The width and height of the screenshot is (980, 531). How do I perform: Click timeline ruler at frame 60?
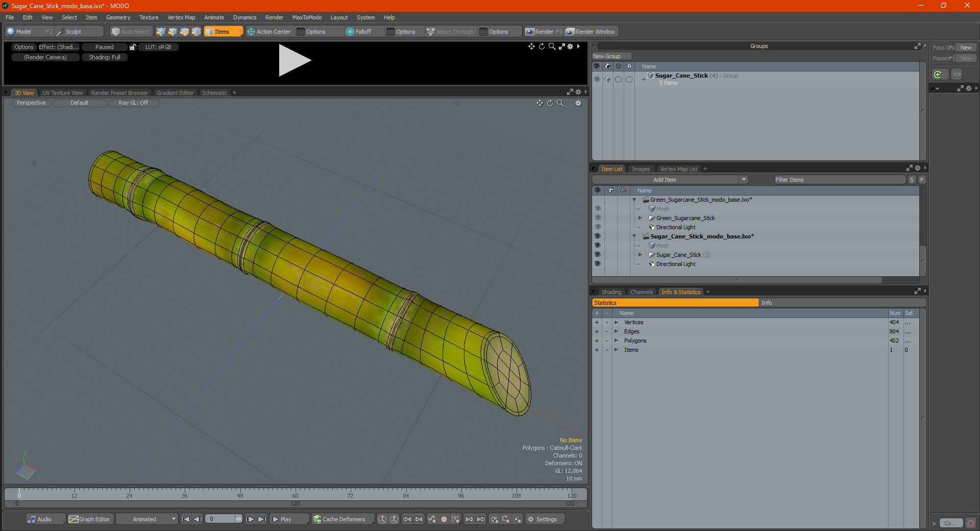pos(295,493)
